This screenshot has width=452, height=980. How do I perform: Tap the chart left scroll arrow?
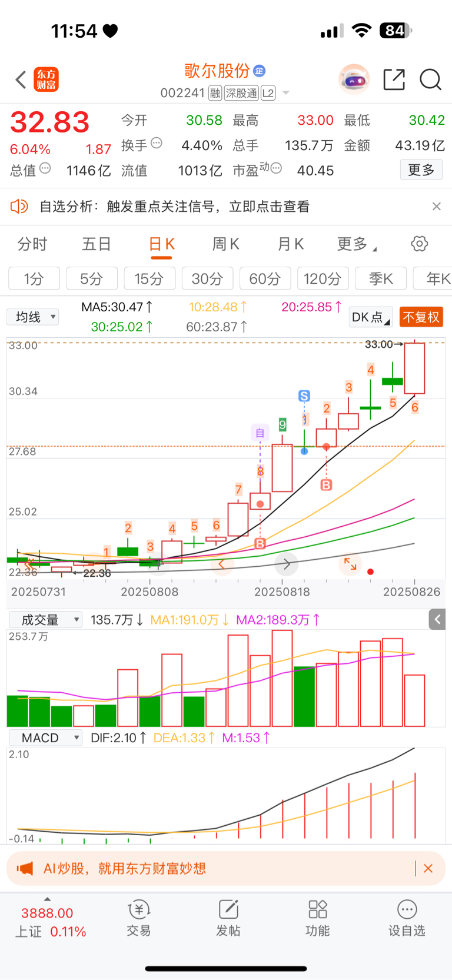222,564
